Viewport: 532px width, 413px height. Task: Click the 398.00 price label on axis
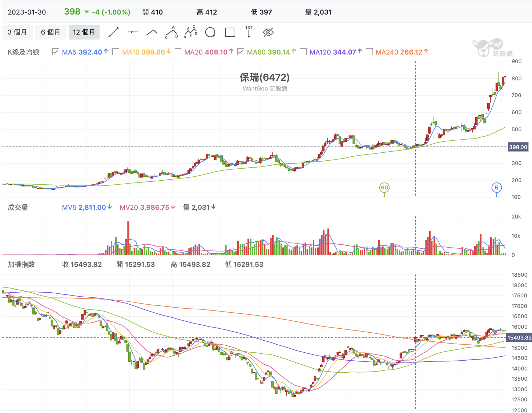[x=518, y=147]
